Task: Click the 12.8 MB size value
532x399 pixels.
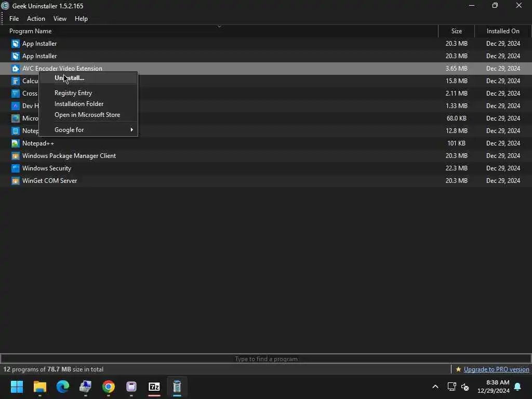Action: pos(456,130)
